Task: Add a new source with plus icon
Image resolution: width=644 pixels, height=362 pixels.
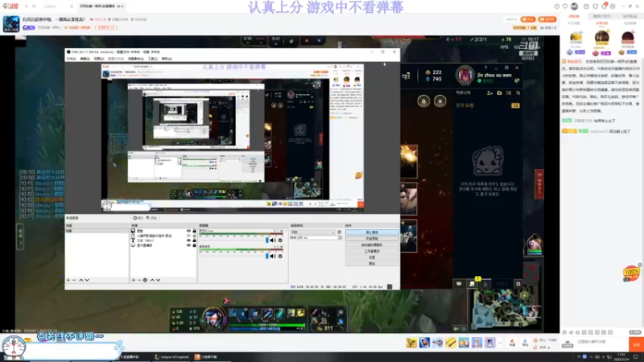Action: [x=133, y=280]
